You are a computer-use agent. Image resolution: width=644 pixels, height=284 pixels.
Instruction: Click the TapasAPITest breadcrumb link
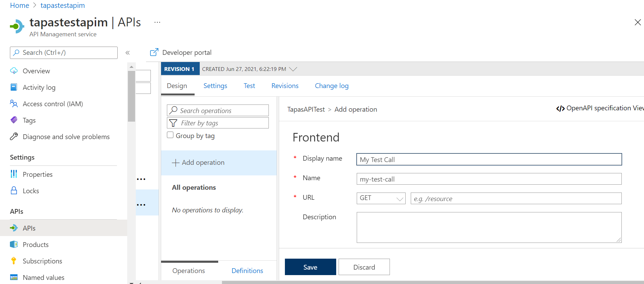[x=306, y=109]
